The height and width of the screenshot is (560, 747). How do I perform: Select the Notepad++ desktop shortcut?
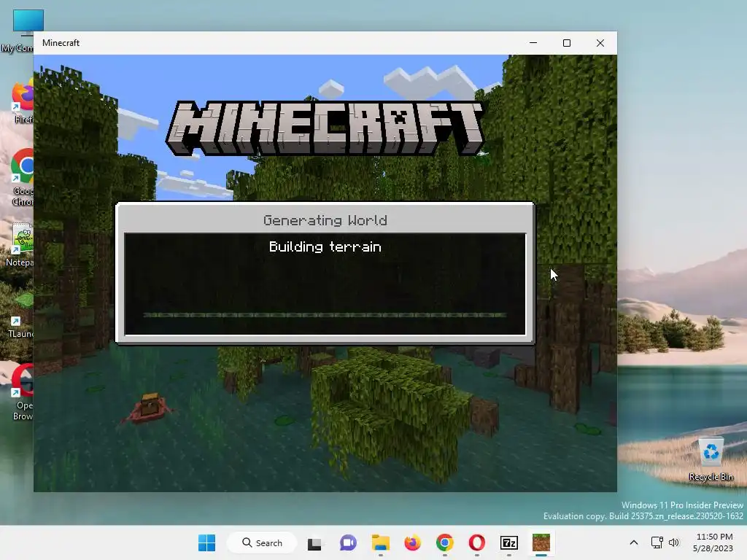click(x=20, y=245)
